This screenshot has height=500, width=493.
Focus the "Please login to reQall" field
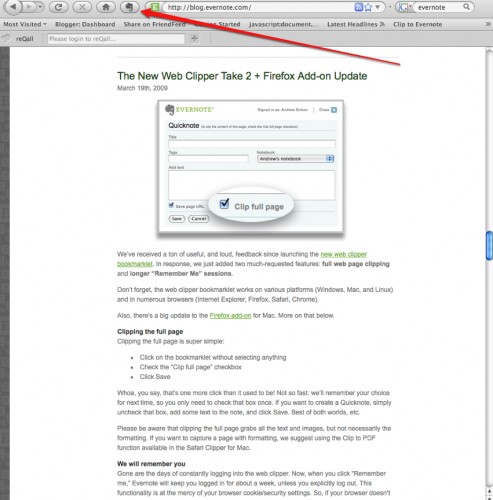pyautogui.click(x=116, y=39)
